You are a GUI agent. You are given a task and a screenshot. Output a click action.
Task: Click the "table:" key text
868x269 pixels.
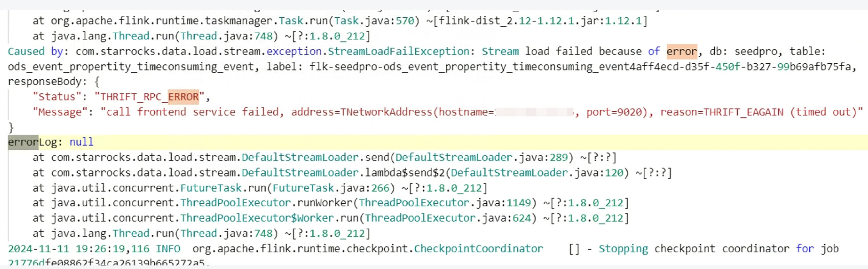pos(808,52)
